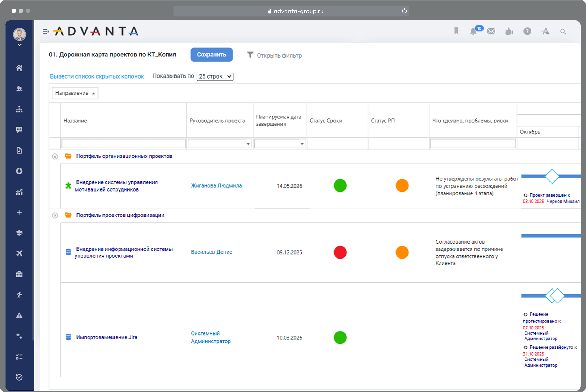The height and width of the screenshot is (392, 586).
Task: Go to home via the sidebar house icon
Action: (x=19, y=68)
